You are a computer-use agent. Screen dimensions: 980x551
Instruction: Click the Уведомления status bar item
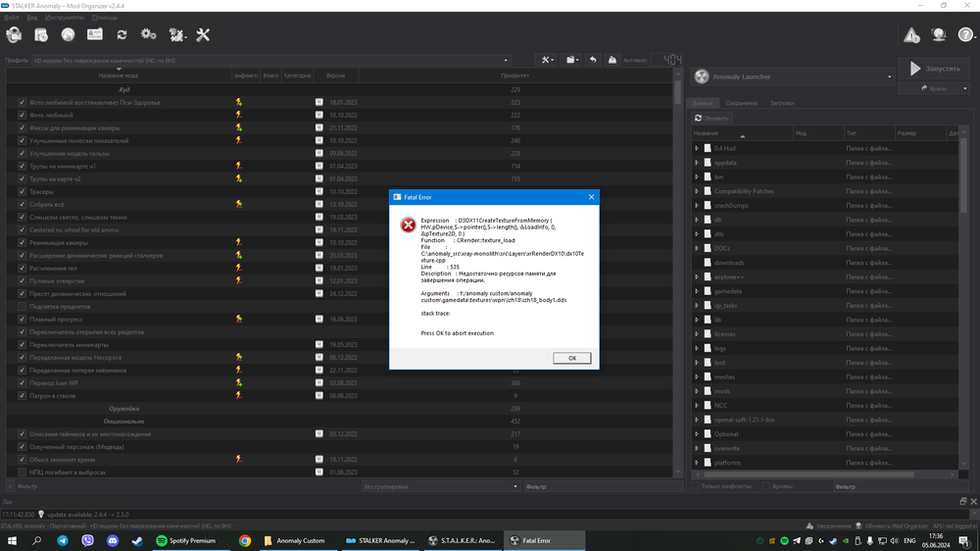tap(829, 526)
